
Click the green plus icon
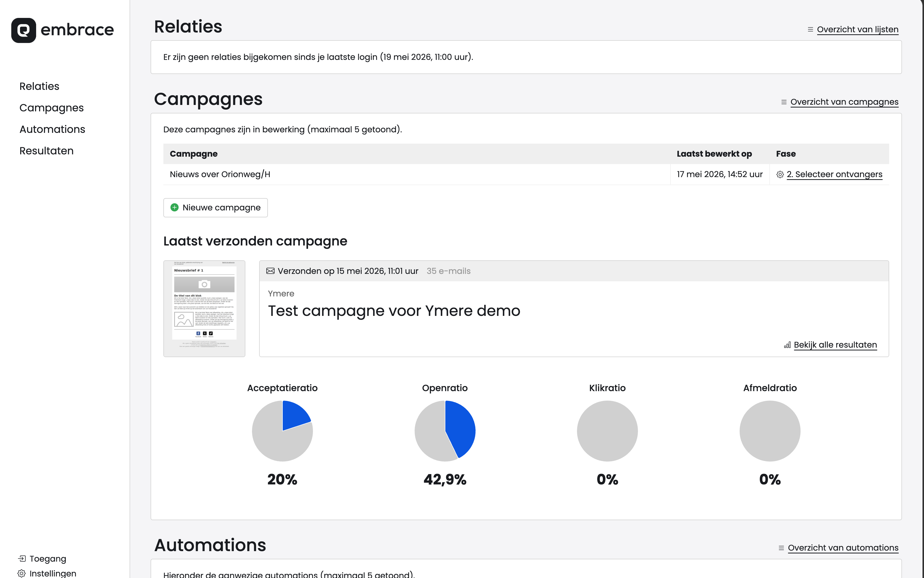(x=174, y=208)
